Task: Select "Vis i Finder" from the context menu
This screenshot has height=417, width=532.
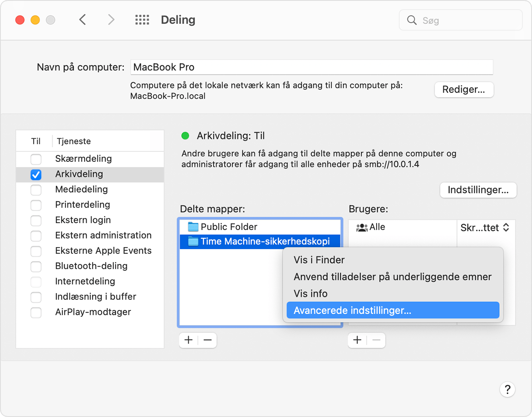Action: tap(319, 260)
